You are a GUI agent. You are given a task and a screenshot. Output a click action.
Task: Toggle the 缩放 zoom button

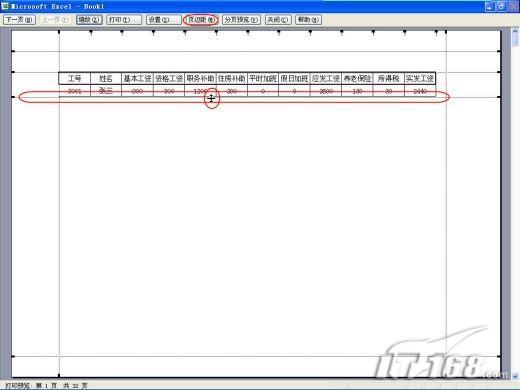(89, 20)
